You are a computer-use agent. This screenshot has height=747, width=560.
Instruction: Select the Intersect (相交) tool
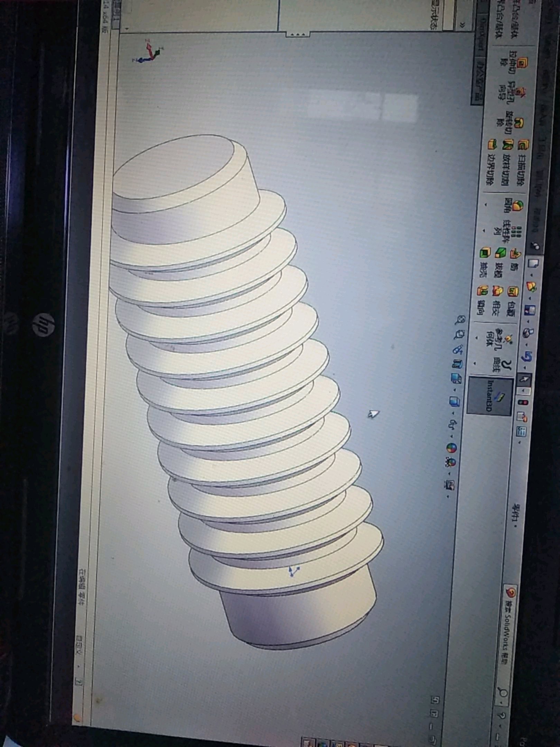pyautogui.click(x=497, y=300)
